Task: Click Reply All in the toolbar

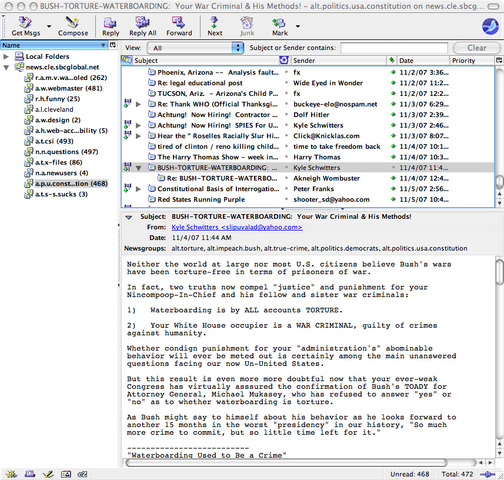Action: (x=143, y=26)
